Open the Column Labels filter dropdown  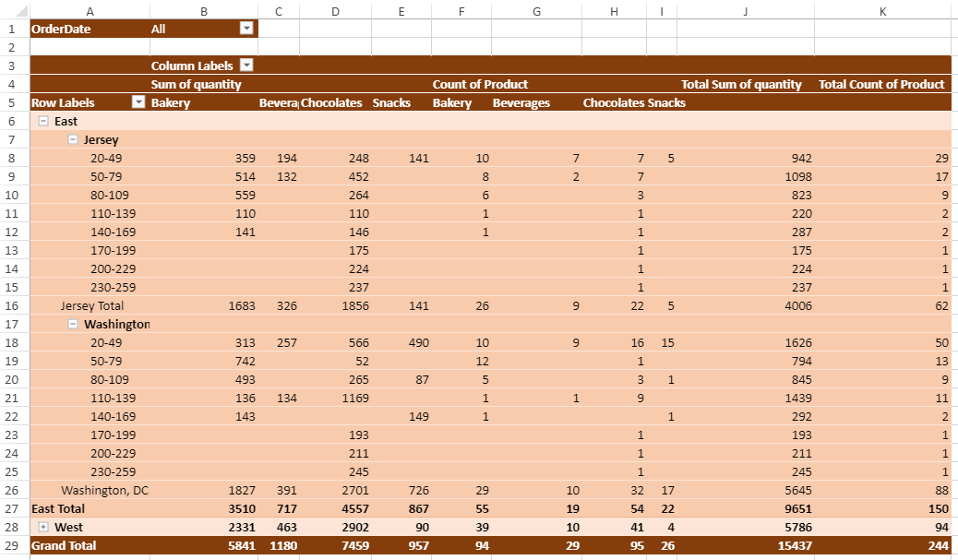click(x=245, y=66)
